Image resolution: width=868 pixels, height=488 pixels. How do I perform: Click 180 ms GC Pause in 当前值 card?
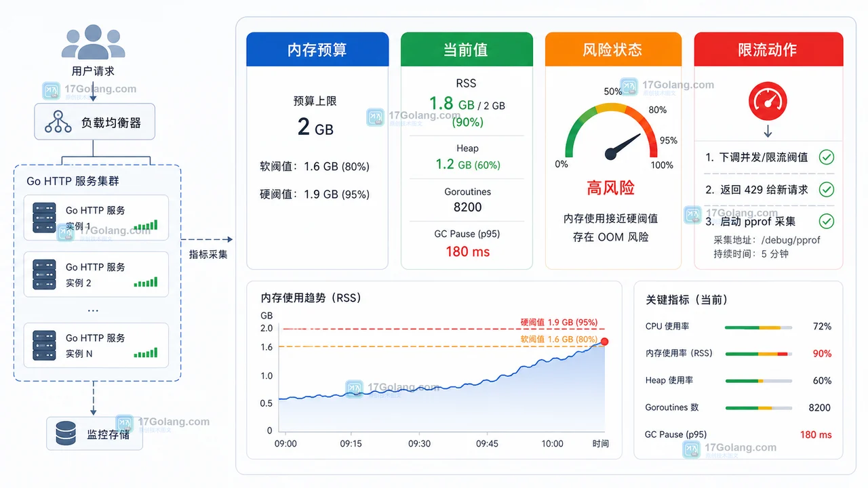[467, 251]
